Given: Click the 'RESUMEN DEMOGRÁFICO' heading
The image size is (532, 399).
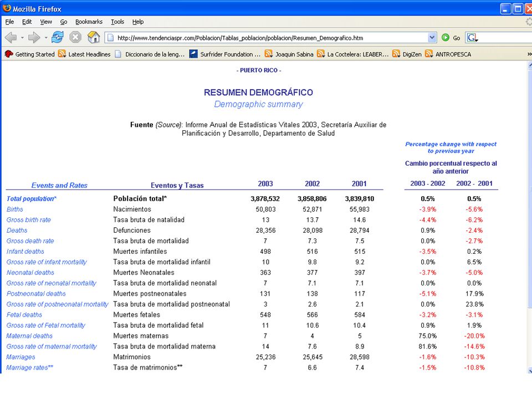Looking at the screenshot, I should 258,93.
